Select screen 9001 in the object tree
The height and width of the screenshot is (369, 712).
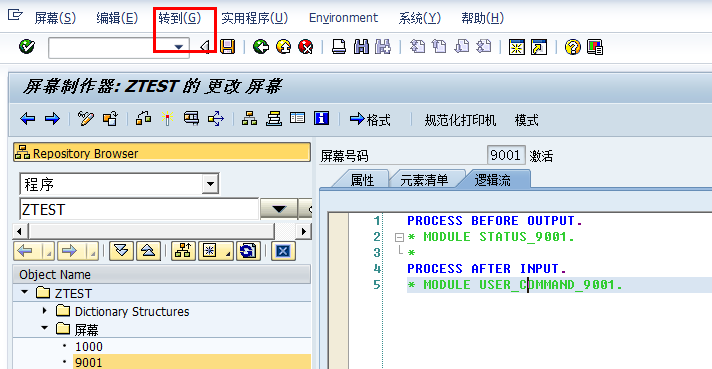click(89, 362)
